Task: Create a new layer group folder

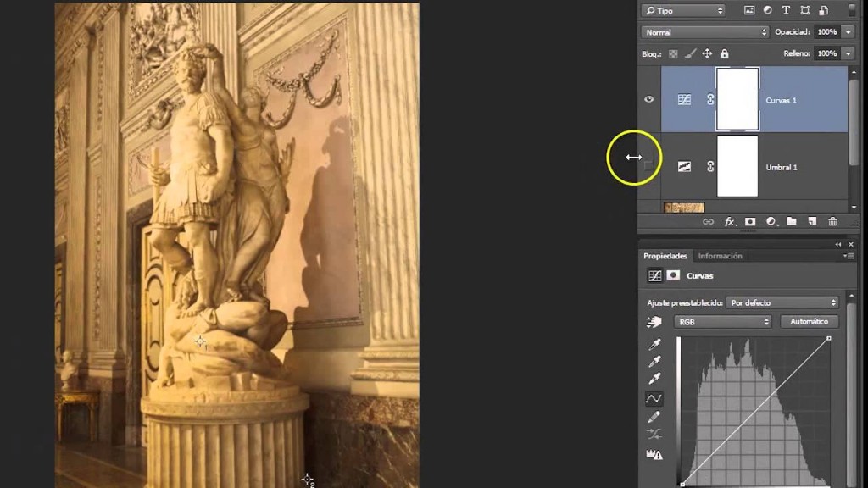Action: (791, 221)
